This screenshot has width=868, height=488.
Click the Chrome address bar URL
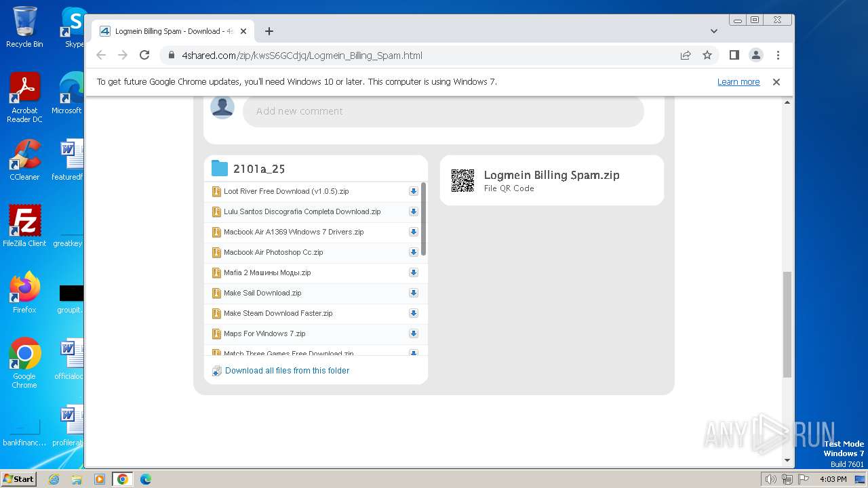pos(302,56)
